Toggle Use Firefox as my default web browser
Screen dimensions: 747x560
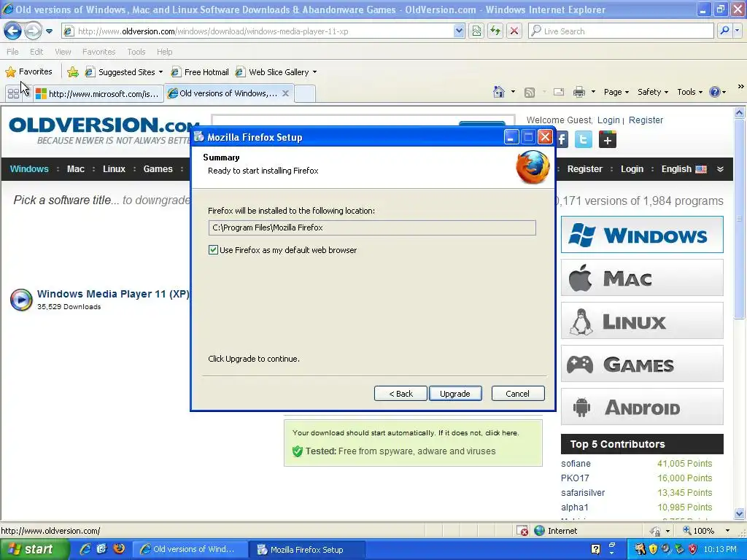click(x=213, y=250)
